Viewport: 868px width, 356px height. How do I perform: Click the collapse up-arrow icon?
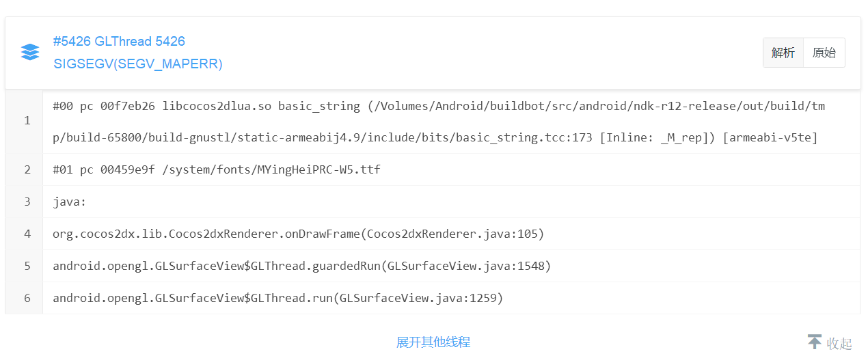tap(814, 342)
